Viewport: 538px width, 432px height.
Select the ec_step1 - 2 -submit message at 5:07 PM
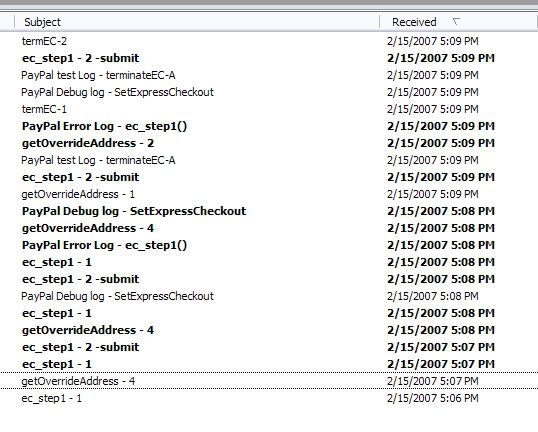[269, 347]
